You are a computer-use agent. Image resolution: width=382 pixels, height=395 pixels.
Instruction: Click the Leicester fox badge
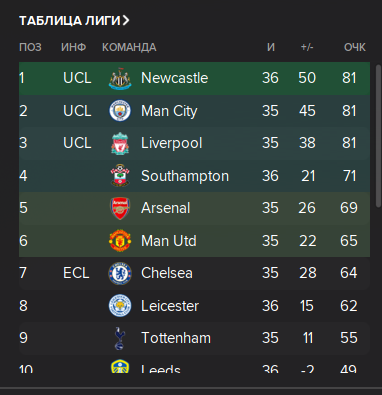(120, 306)
